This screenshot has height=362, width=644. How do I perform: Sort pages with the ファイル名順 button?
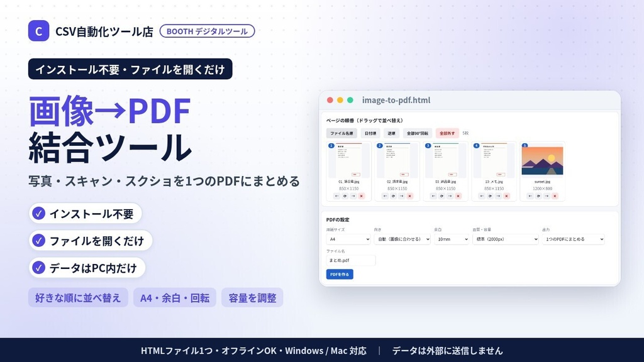coord(341,133)
